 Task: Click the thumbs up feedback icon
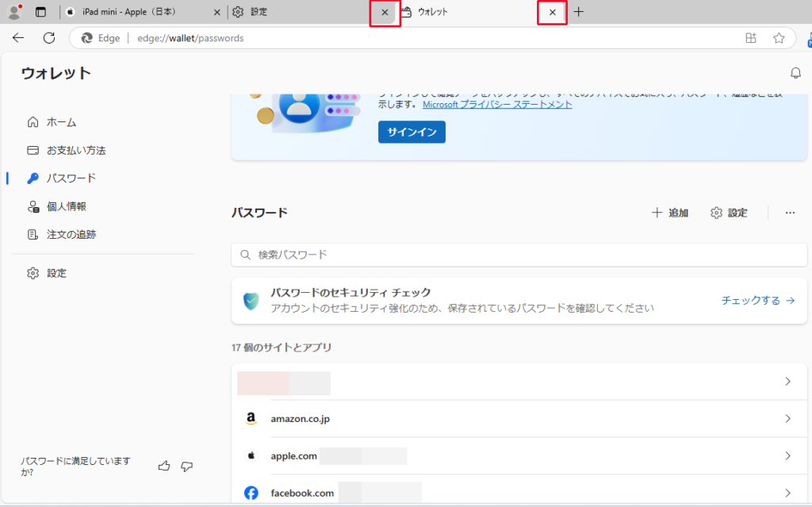click(164, 466)
